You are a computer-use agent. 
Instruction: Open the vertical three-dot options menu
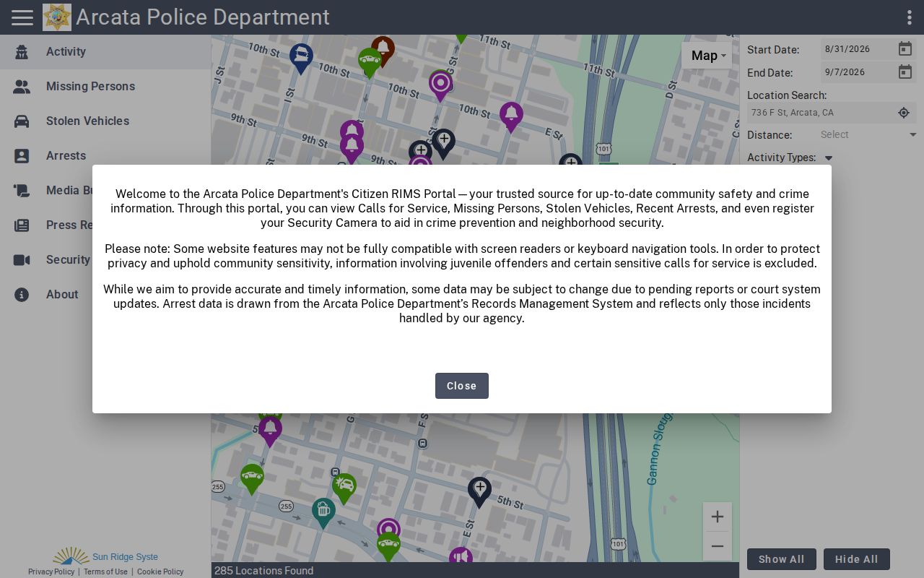(909, 17)
